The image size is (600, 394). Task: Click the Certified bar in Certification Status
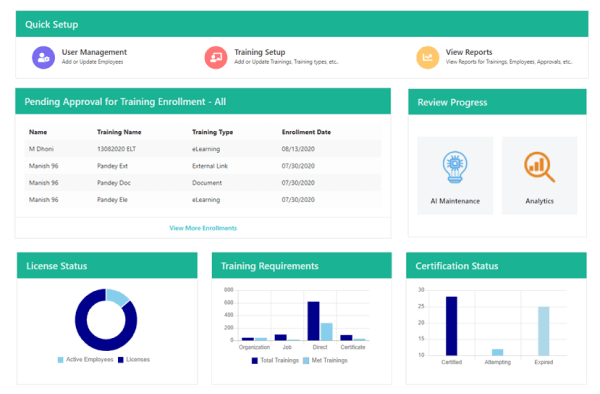point(452,326)
